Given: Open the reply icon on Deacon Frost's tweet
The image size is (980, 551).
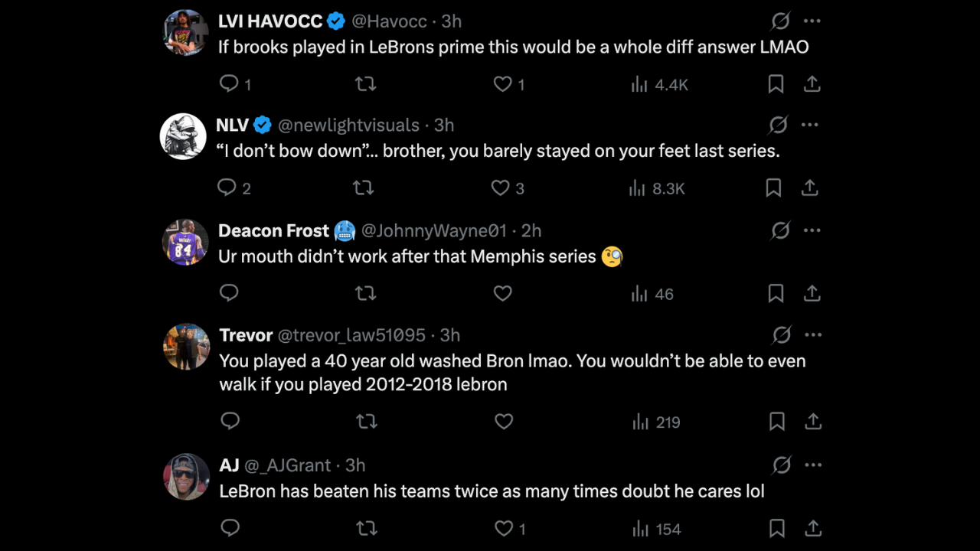Looking at the screenshot, I should [x=229, y=293].
